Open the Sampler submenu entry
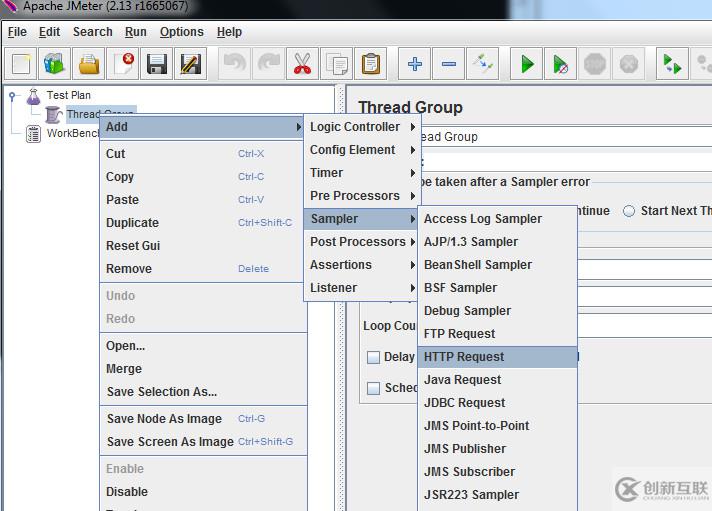 click(x=363, y=219)
